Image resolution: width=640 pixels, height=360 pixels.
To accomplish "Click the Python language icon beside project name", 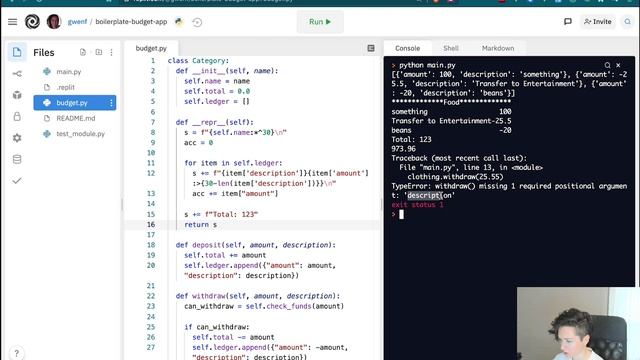I will click(179, 22).
